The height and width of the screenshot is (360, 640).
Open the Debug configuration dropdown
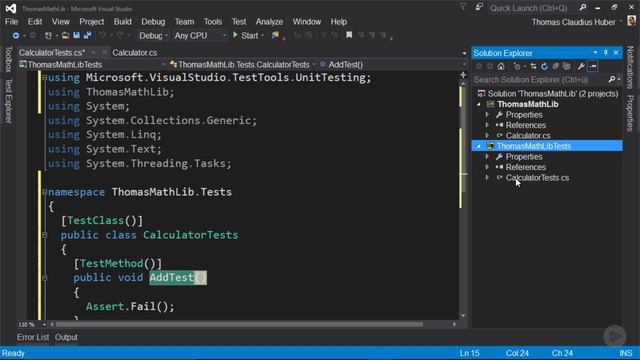(153, 36)
